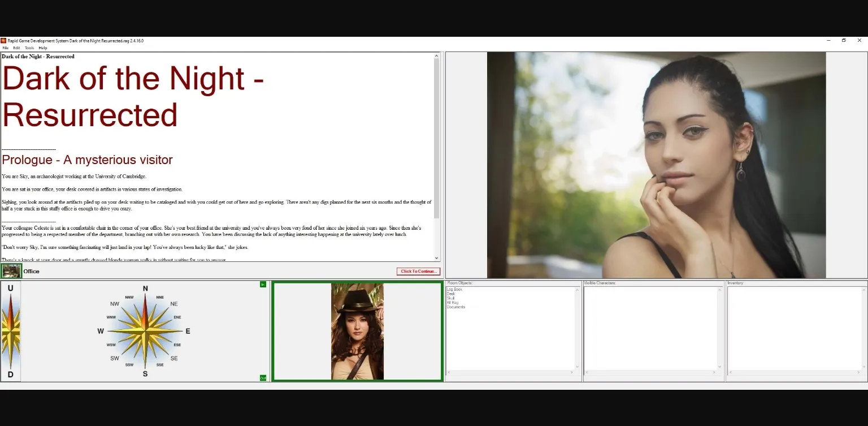Go down using the D direction marker
868x426 pixels.
tap(10, 375)
